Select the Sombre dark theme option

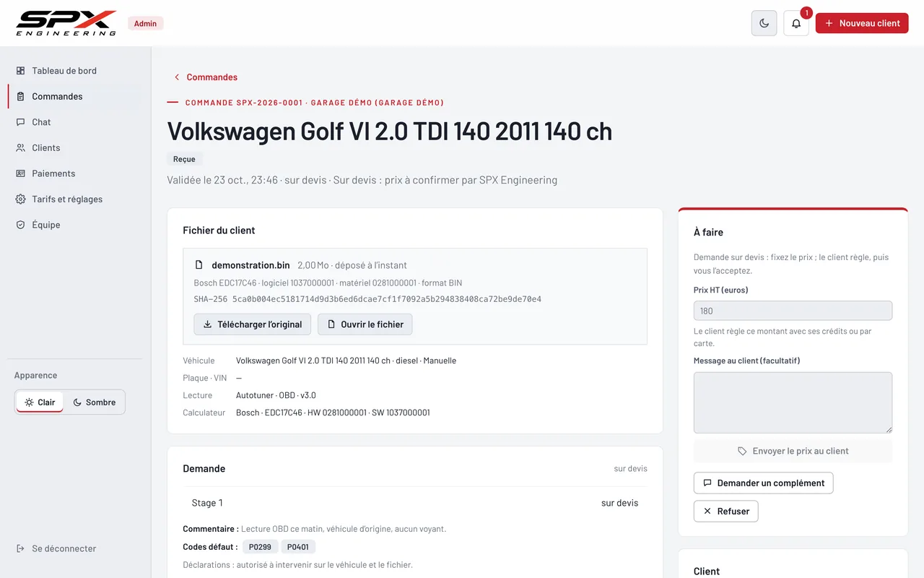click(x=94, y=402)
